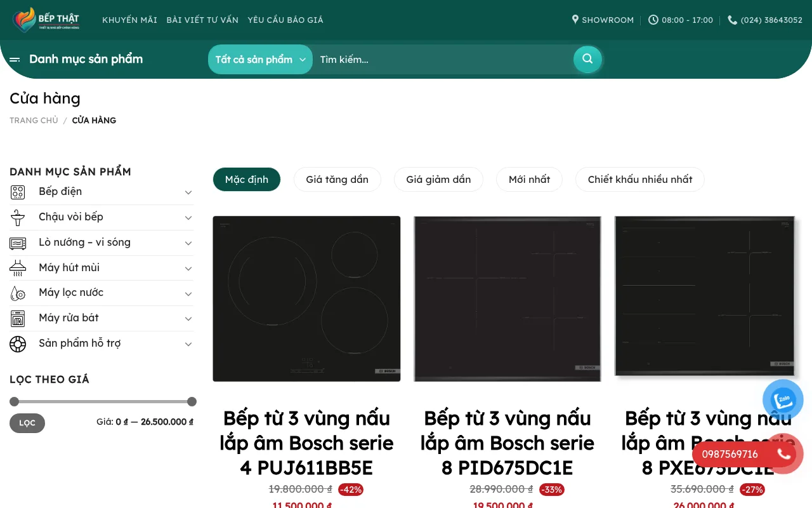Open product title Bosch serie 4 PUJ611BB5E
This screenshot has width=812, height=508.
point(306,443)
